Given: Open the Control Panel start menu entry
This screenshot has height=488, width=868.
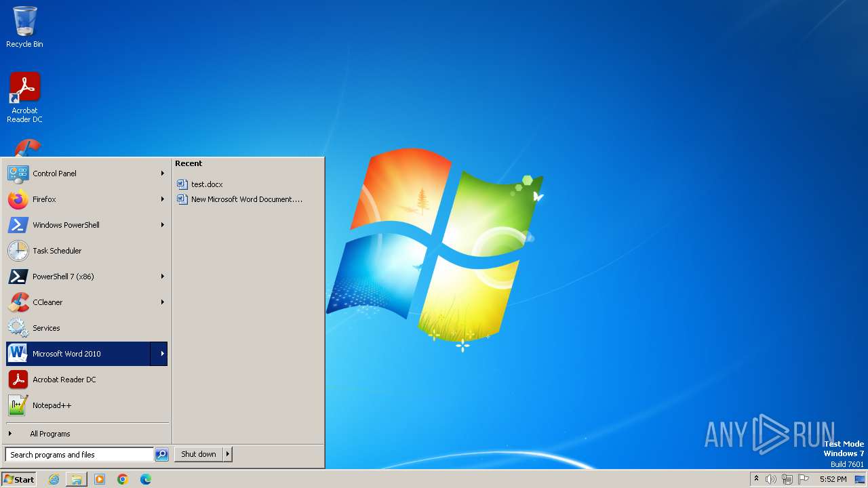Looking at the screenshot, I should click(x=87, y=174).
